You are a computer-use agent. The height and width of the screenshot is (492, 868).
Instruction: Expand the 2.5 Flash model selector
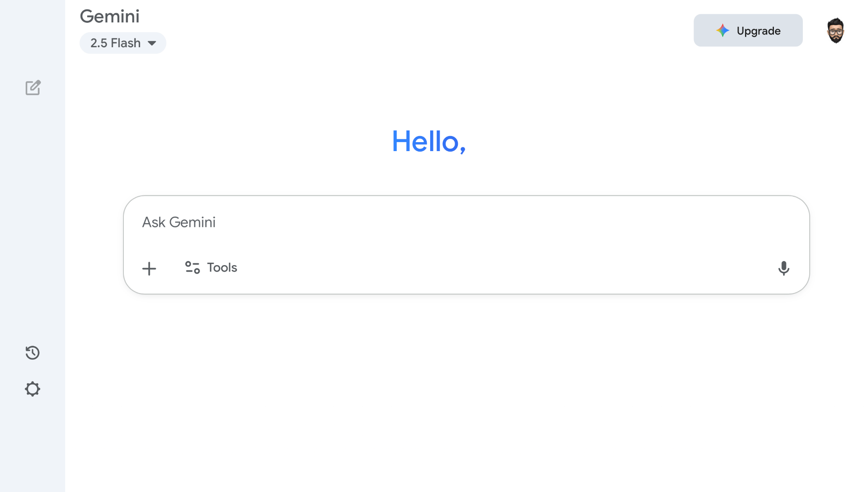point(123,43)
